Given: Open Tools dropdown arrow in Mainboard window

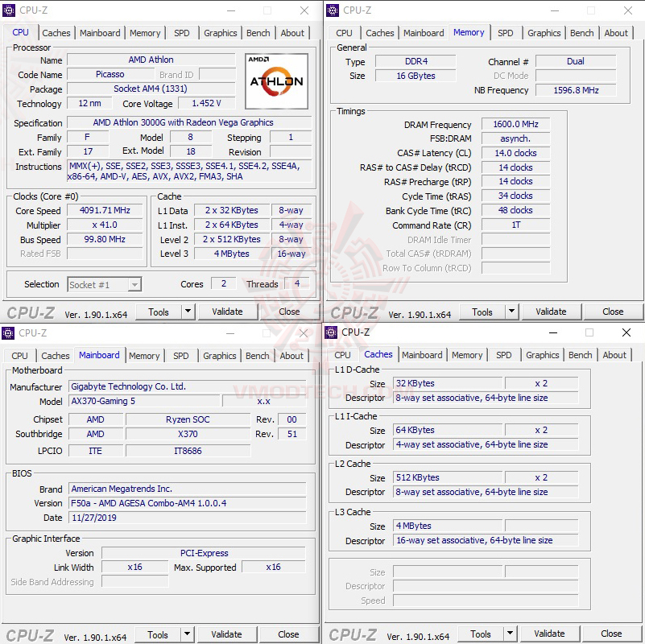Looking at the screenshot, I should [x=187, y=634].
